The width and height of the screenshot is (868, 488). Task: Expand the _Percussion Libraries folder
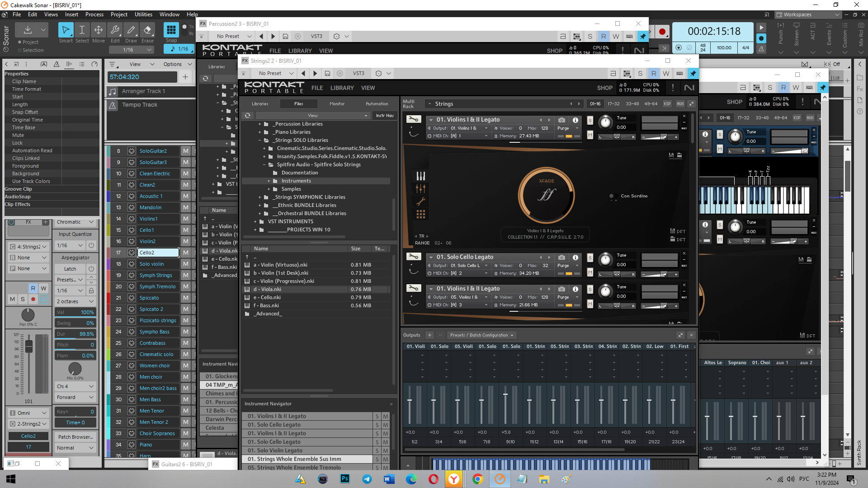[x=259, y=124]
